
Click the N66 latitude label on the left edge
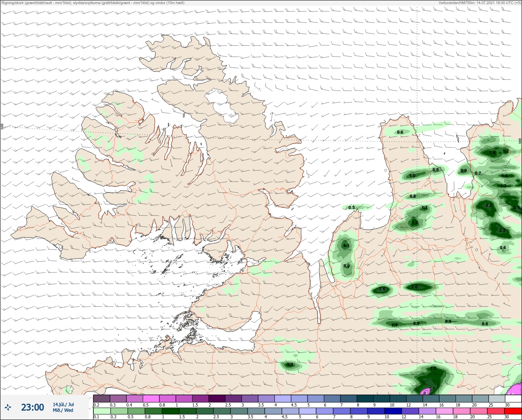click(2, 127)
